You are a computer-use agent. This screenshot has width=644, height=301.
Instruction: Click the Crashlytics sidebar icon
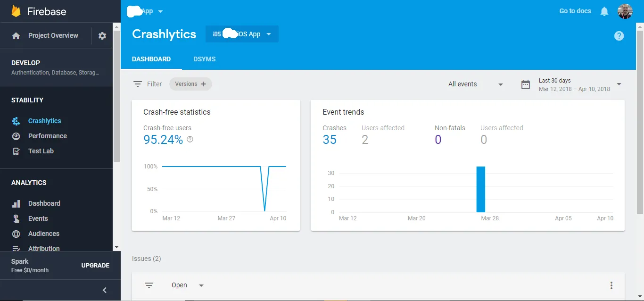point(16,121)
